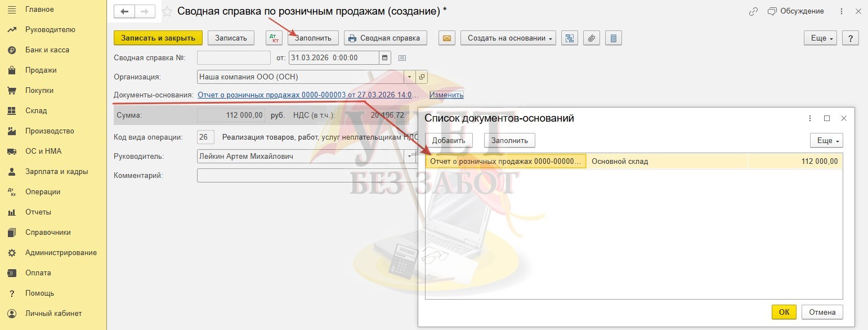Click the paperclip attachments icon
Viewport: 868px width, 330px height.
click(x=591, y=38)
